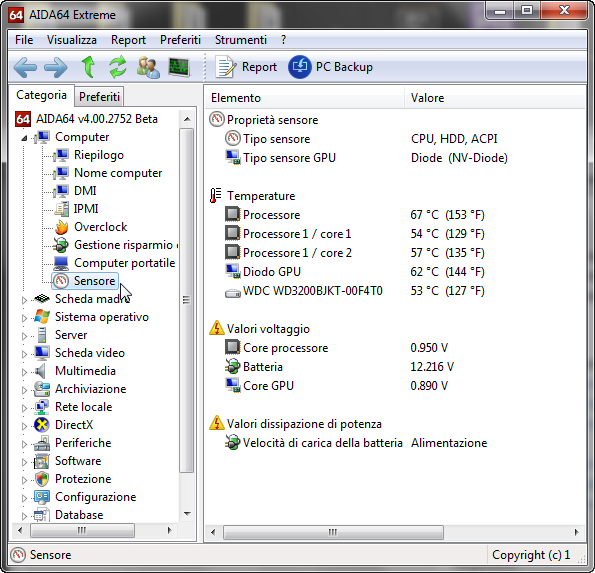Go forward with the blue right arrow
This screenshot has height=573, width=595.
[x=56, y=68]
